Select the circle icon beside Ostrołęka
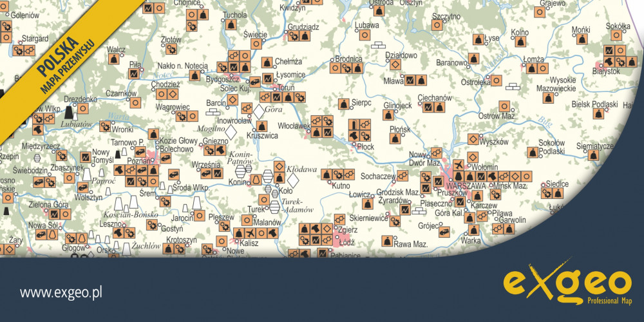The image size is (644, 322). pos(496,80)
